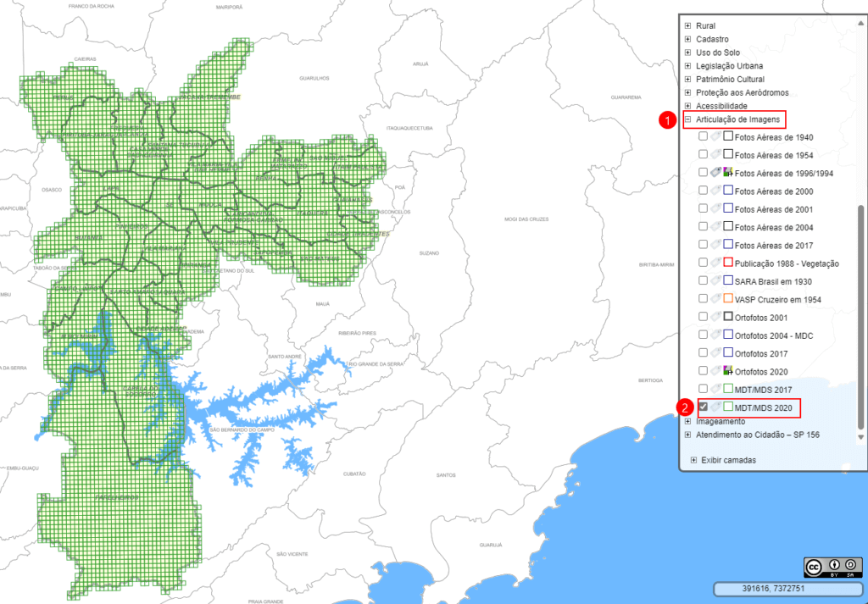Click the layer panel scrollbar down arrow
Screen dimensions: 868x604
(x=861, y=435)
